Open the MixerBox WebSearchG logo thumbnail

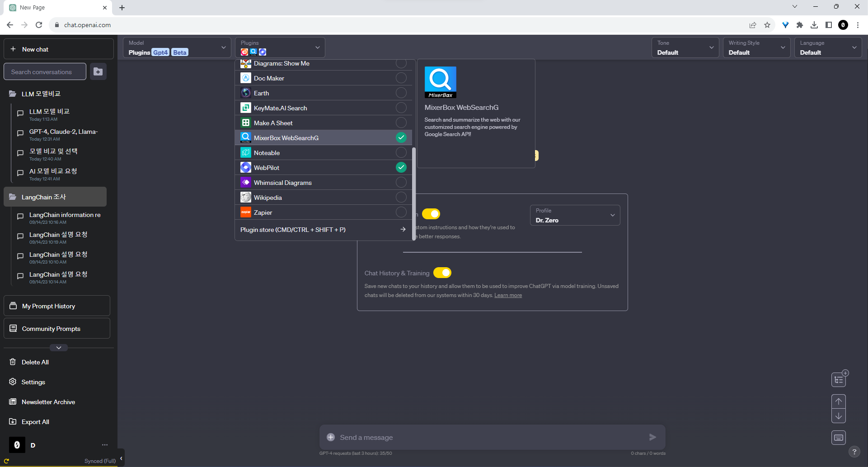(x=440, y=82)
